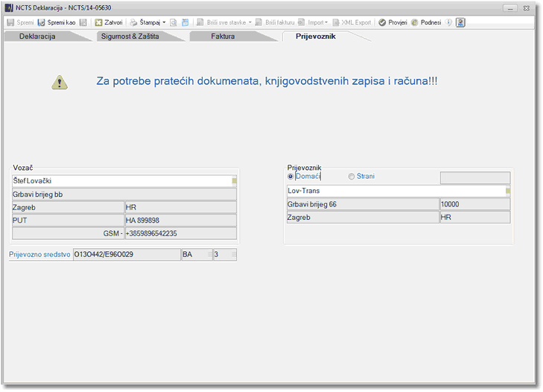Click the GSM - label field
This screenshot has width=543, height=392.
(x=68, y=233)
